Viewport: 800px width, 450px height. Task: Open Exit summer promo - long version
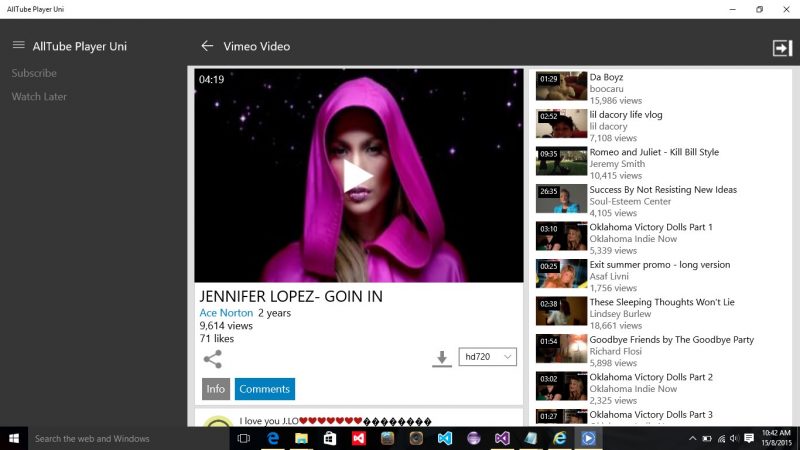[660, 265]
